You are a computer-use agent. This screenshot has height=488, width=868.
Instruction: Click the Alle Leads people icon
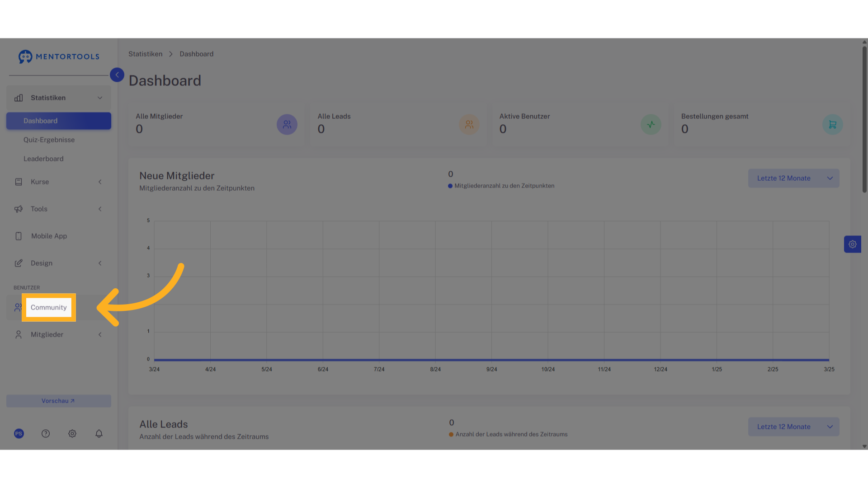coord(469,124)
